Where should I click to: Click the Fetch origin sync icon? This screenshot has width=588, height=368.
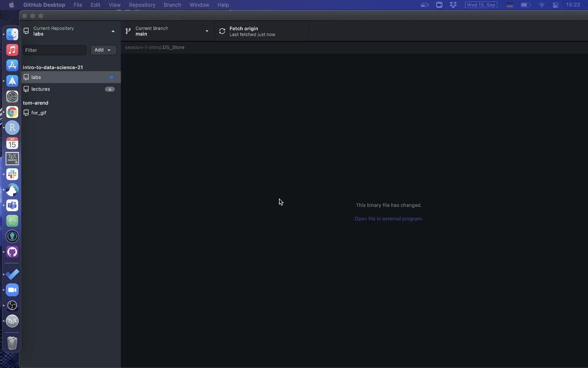[222, 31]
